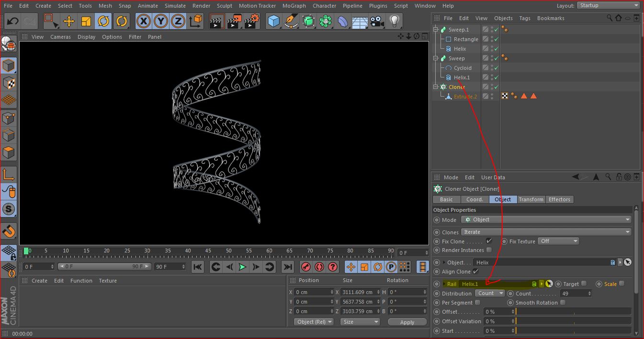The width and height of the screenshot is (644, 339).
Task: Click the Undo arrow icon
Action: [13, 21]
